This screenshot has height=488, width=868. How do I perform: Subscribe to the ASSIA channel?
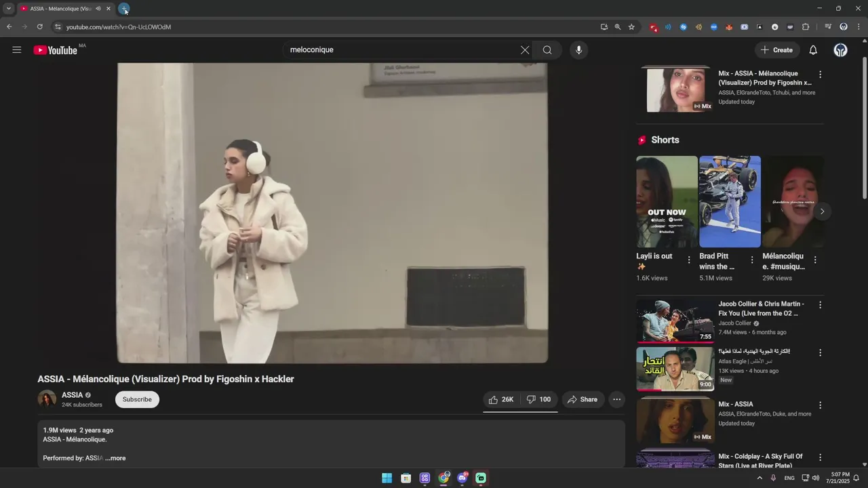point(137,400)
